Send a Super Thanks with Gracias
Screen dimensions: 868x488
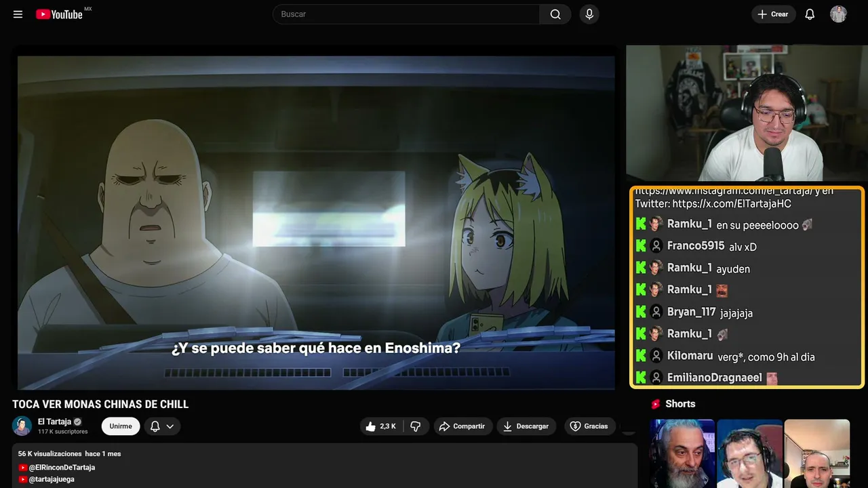589,426
